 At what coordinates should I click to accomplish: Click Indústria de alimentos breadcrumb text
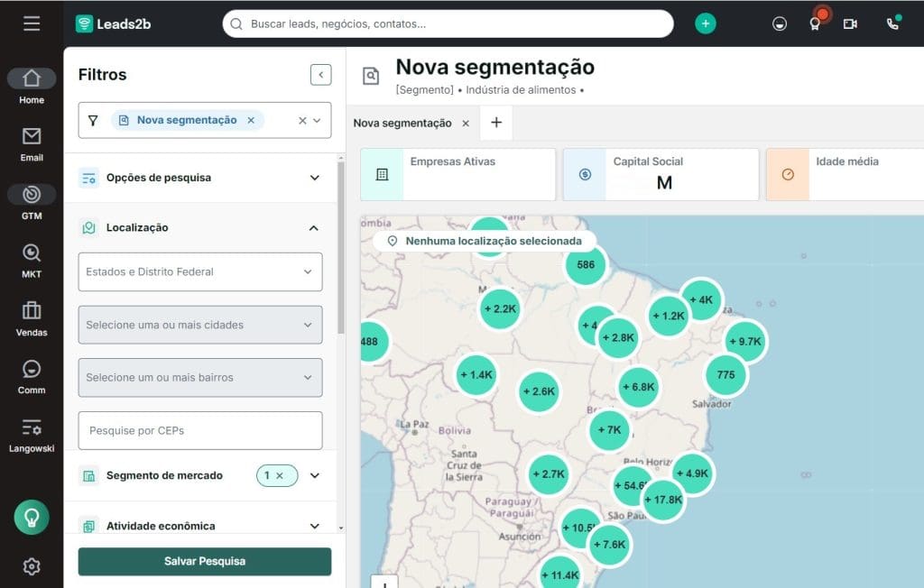coord(521,90)
